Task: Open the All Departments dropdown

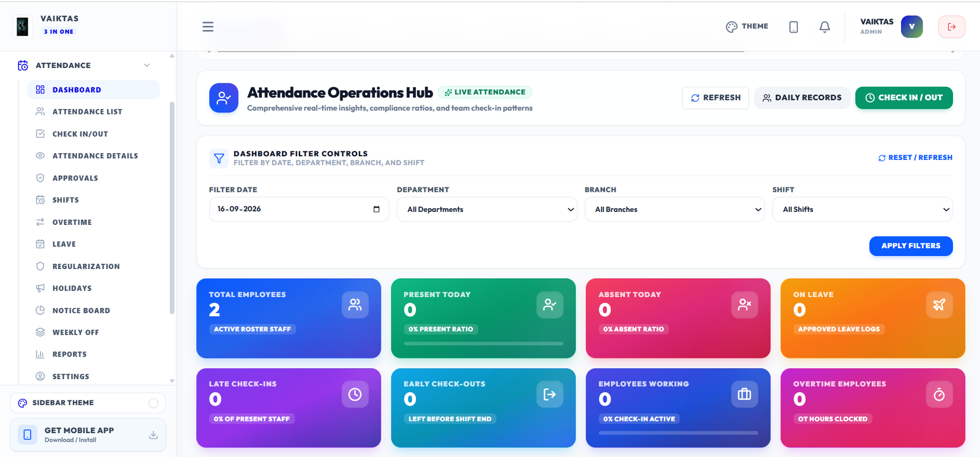Action: (487, 210)
